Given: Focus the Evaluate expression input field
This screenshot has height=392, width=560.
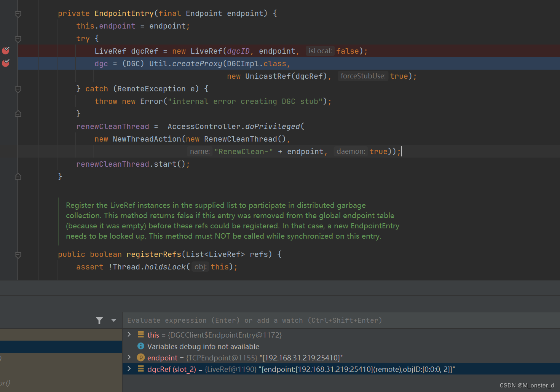Looking at the screenshot, I should [341, 320].
